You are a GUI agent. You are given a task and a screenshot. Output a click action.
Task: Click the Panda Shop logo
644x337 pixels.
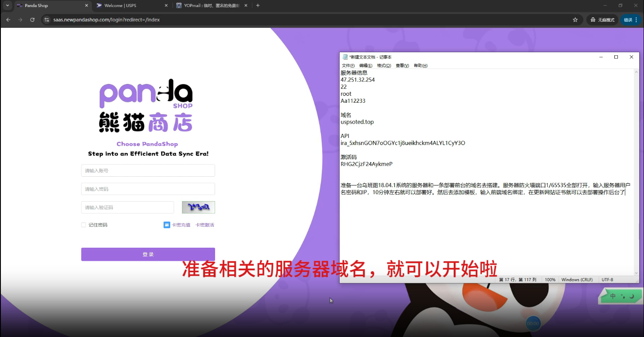pyautogui.click(x=146, y=106)
